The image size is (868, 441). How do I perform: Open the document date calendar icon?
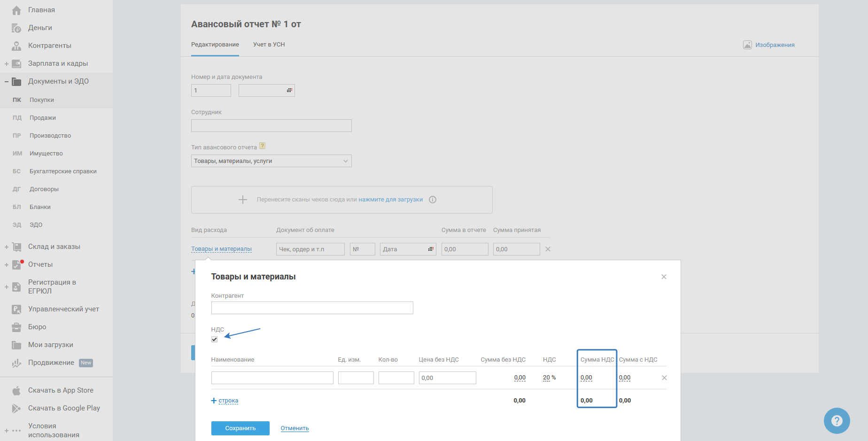[289, 90]
